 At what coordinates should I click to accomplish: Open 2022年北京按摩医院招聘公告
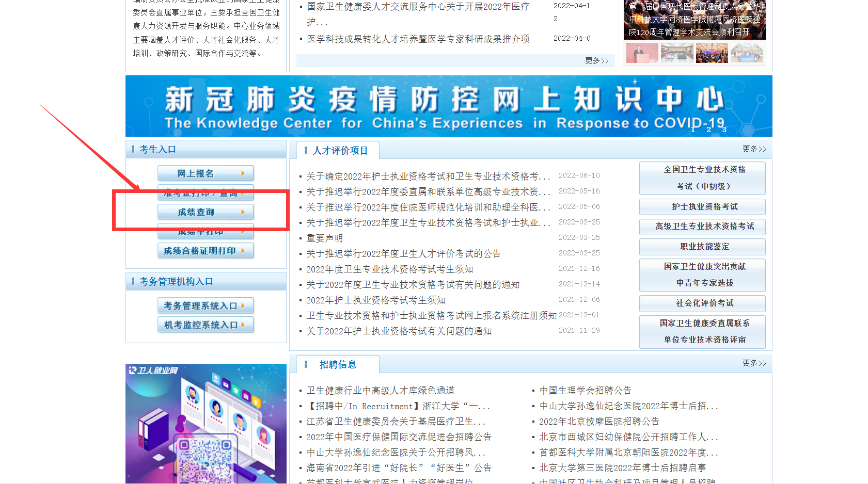599,422
